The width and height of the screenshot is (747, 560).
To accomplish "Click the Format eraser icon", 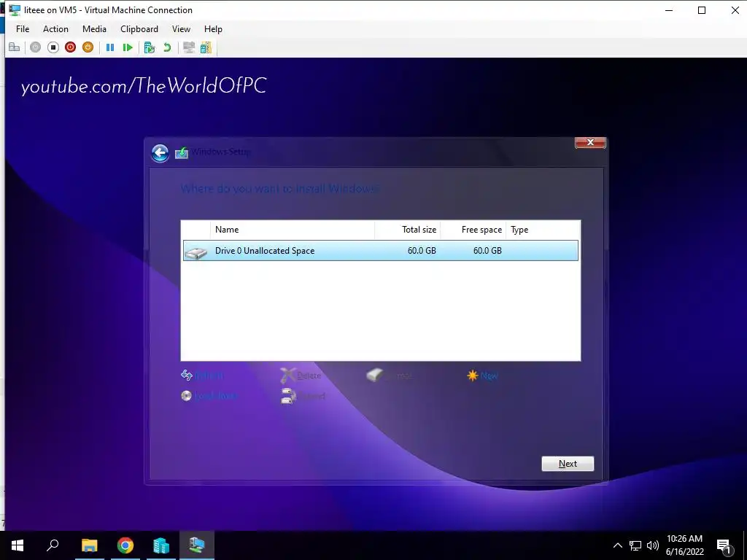I will 375,376.
